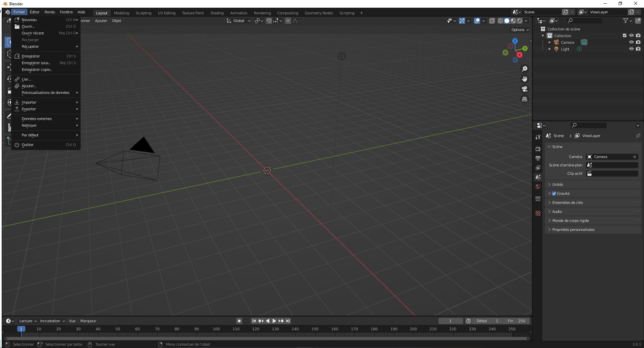Screen dimensions: 644x348
Task: Open the World properties tab icon
Action: coord(538,187)
